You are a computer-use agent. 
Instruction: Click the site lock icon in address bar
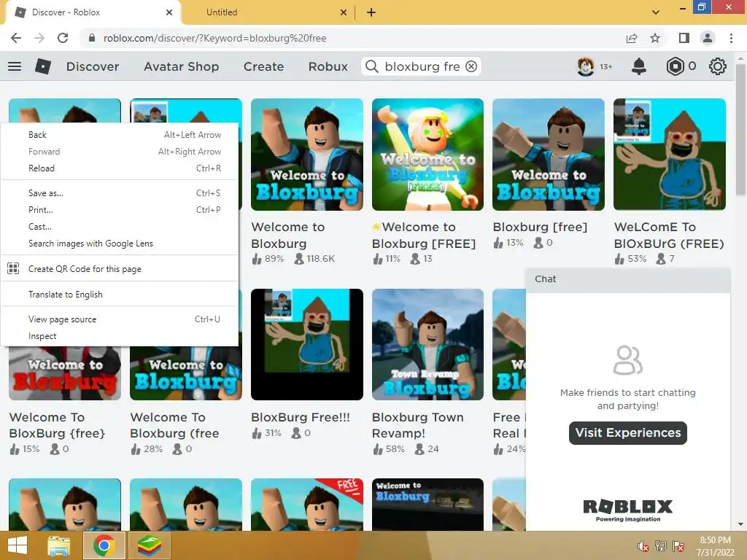click(x=92, y=38)
